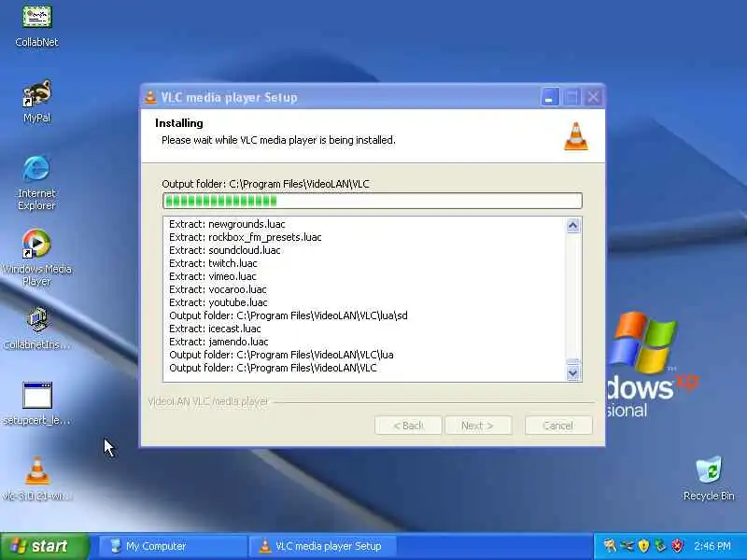The image size is (747, 560).
Task: Open the CollabNet desktop icon
Action: (36, 25)
